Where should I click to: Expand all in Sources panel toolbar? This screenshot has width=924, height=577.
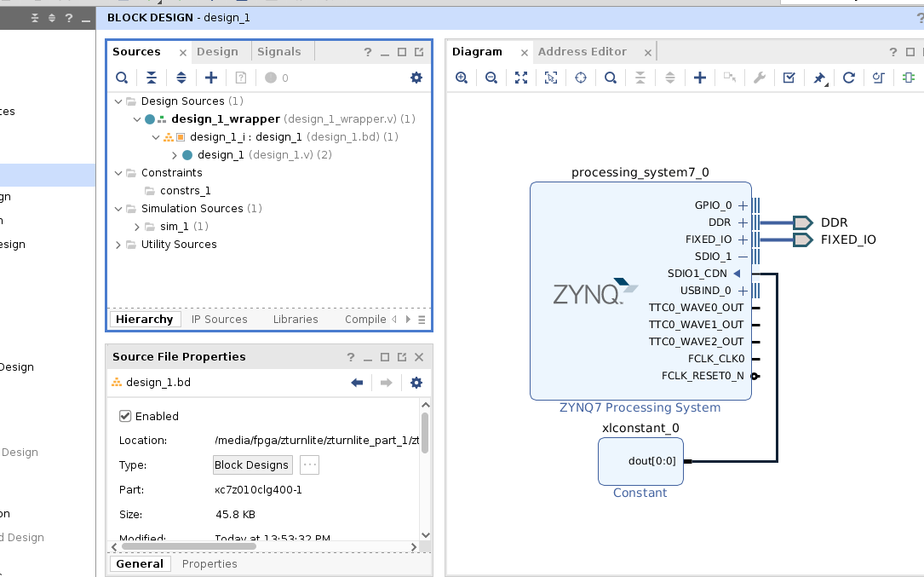click(181, 78)
